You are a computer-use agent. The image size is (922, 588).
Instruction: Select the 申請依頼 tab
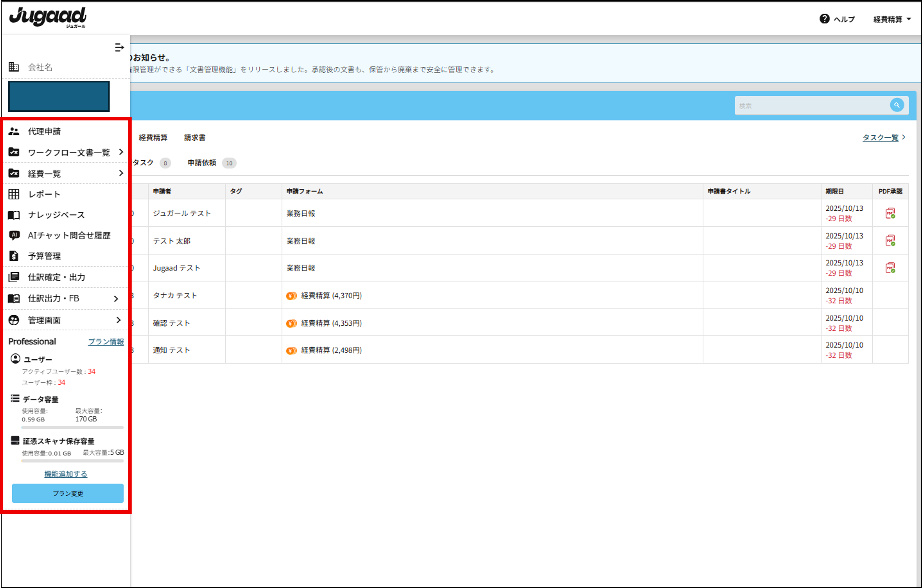202,163
